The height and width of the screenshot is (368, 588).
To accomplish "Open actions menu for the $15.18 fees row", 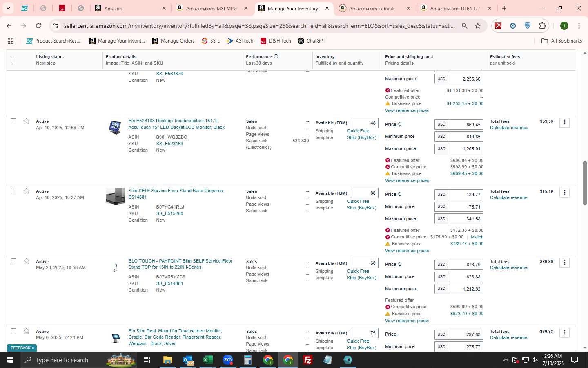I will 564,192.
